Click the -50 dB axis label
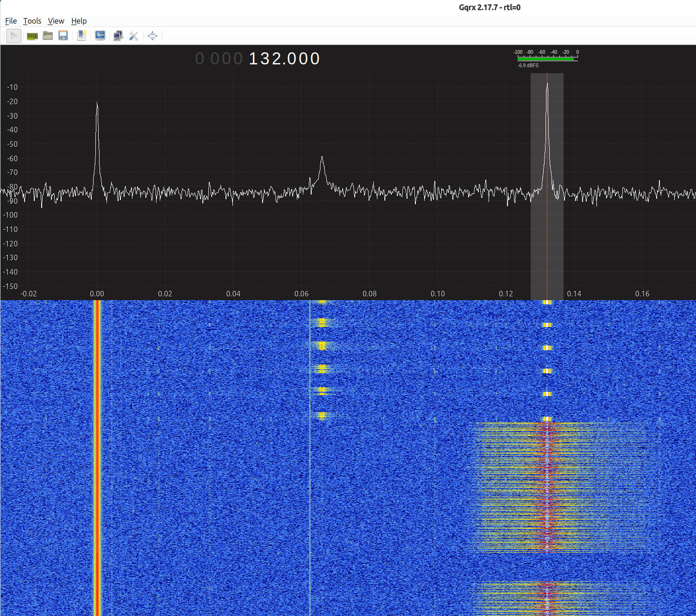 (x=13, y=144)
